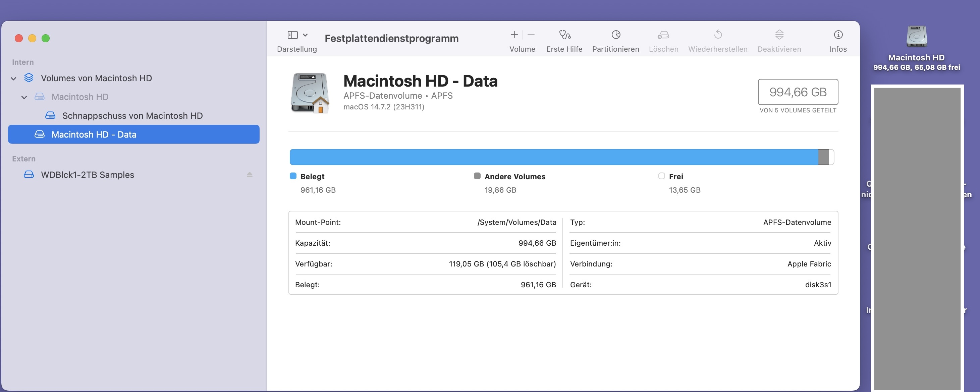Click the Deaktivieren toolbar icon
Image resolution: width=980 pixels, height=392 pixels.
[779, 35]
